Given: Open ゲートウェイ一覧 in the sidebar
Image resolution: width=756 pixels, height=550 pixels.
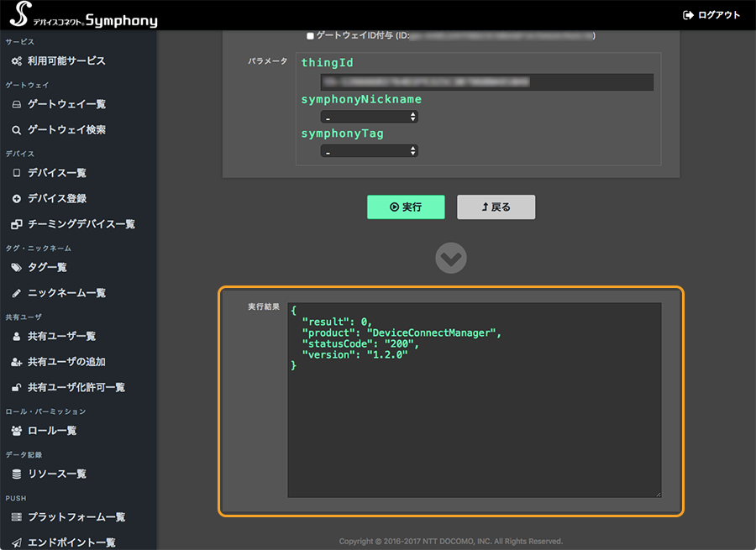Looking at the screenshot, I should pos(66,104).
